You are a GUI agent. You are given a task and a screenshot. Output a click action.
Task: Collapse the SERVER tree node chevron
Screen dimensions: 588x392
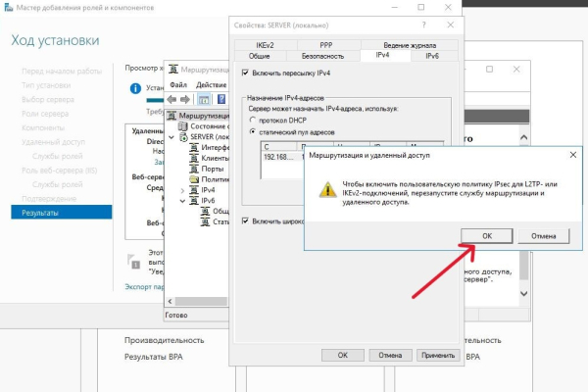click(x=171, y=137)
